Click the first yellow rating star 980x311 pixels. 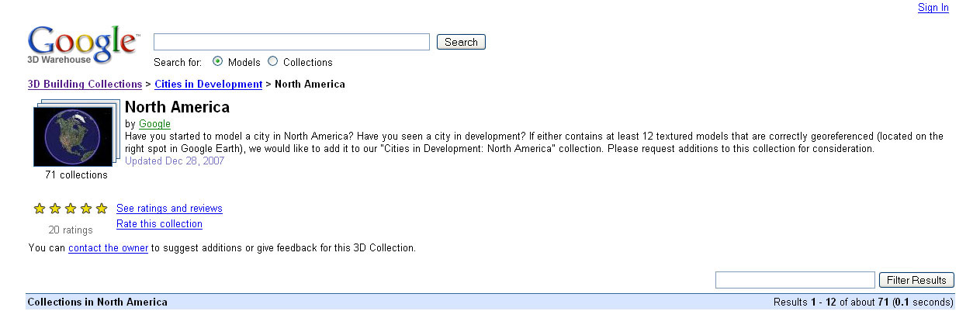(x=40, y=209)
